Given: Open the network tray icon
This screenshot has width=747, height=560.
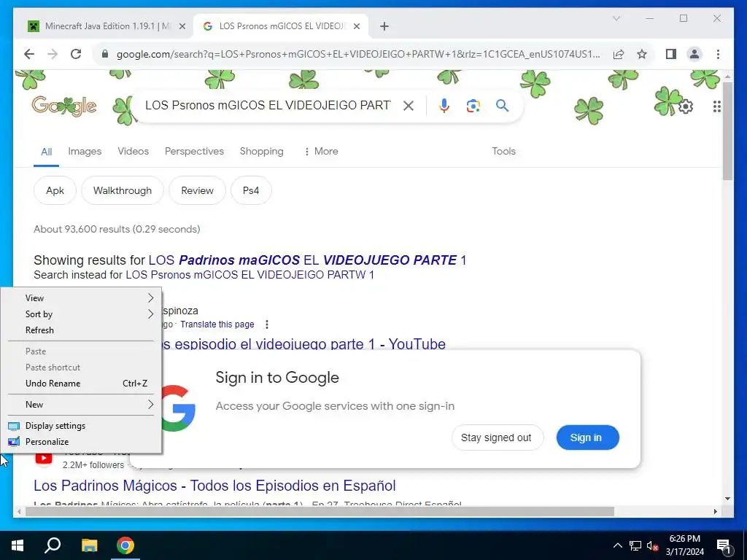Looking at the screenshot, I should point(635,545).
